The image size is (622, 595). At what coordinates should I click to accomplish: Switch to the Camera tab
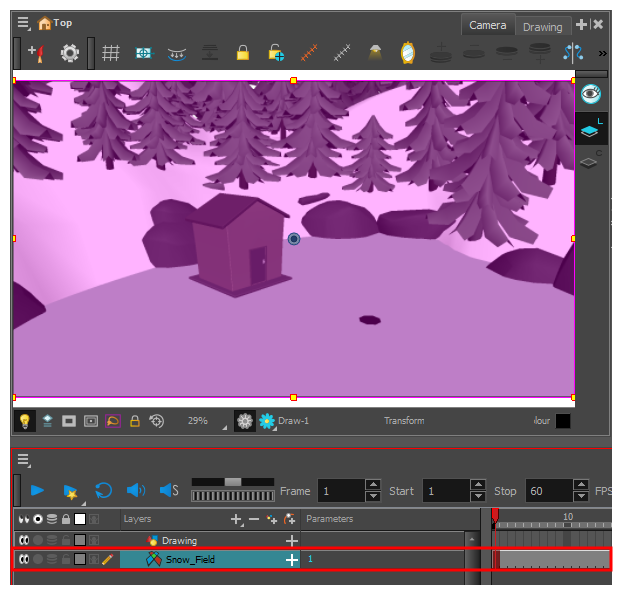(487, 25)
